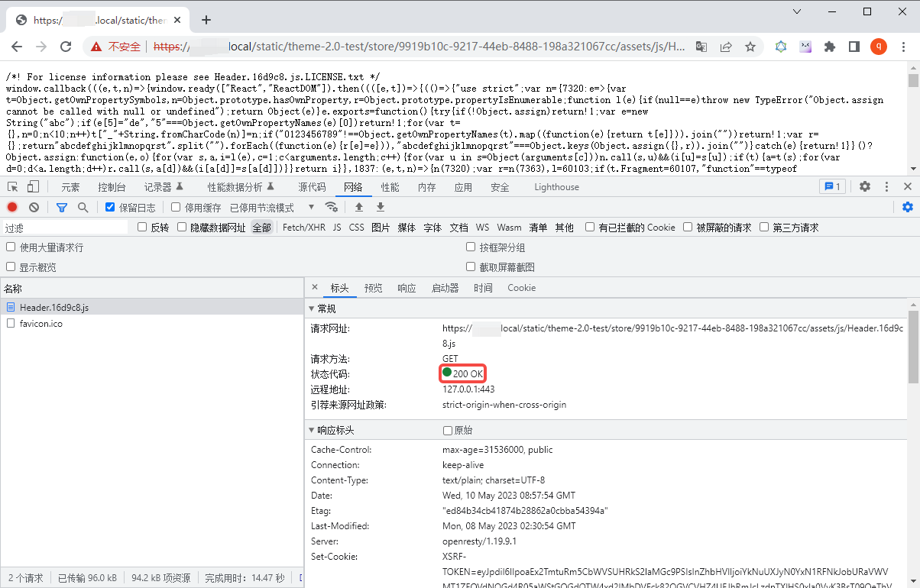Click the 不安全 security warning icon
The image size is (920, 588).
96,47
